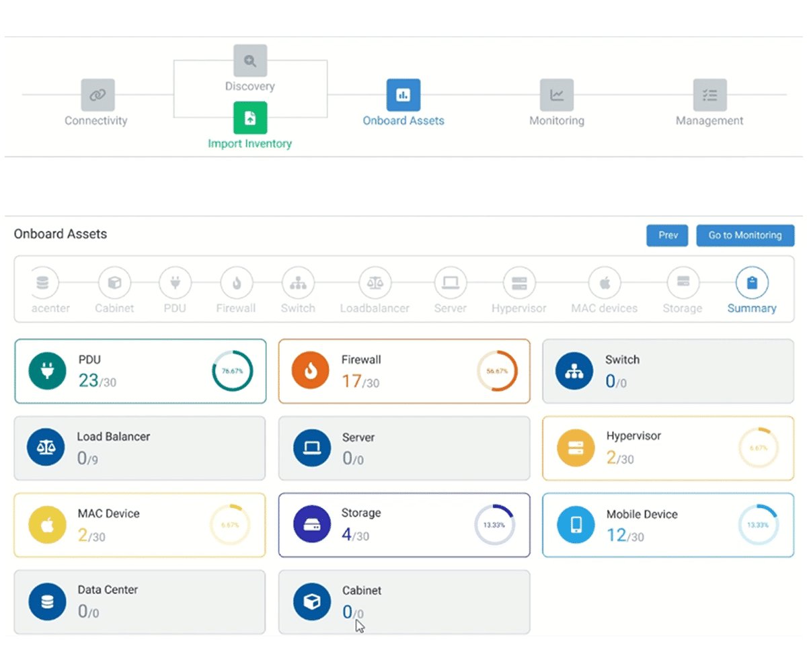
Task: Click the Firewall 56.67% progress ring
Action: point(497,370)
